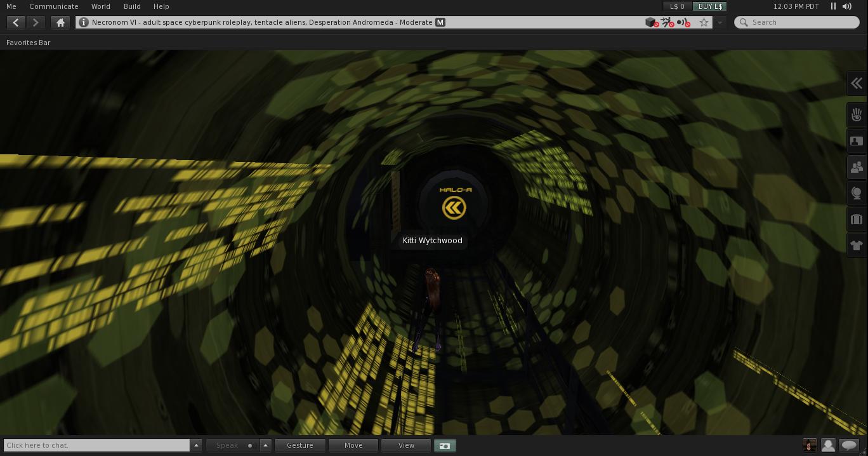Open the My Profile sidebar tab

[x=857, y=141]
